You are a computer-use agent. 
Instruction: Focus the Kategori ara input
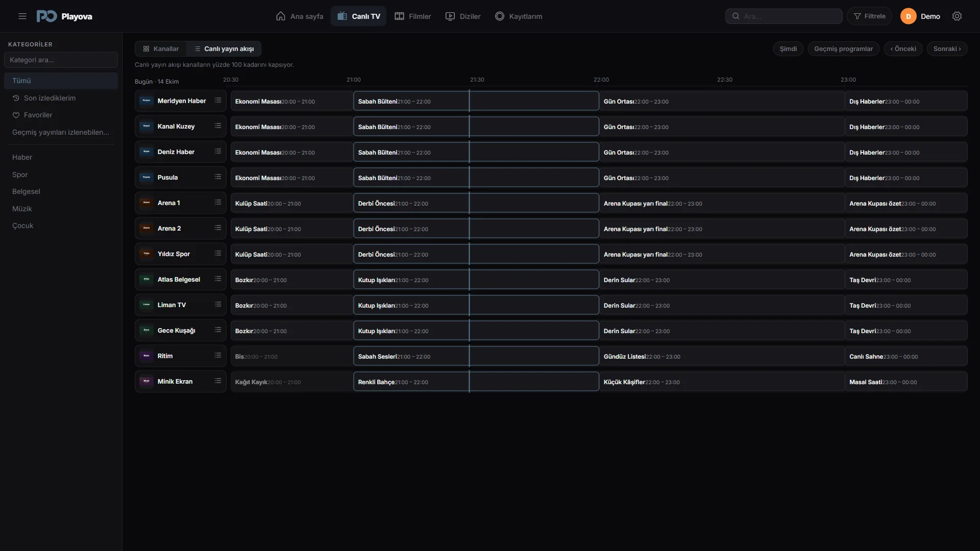[61, 60]
